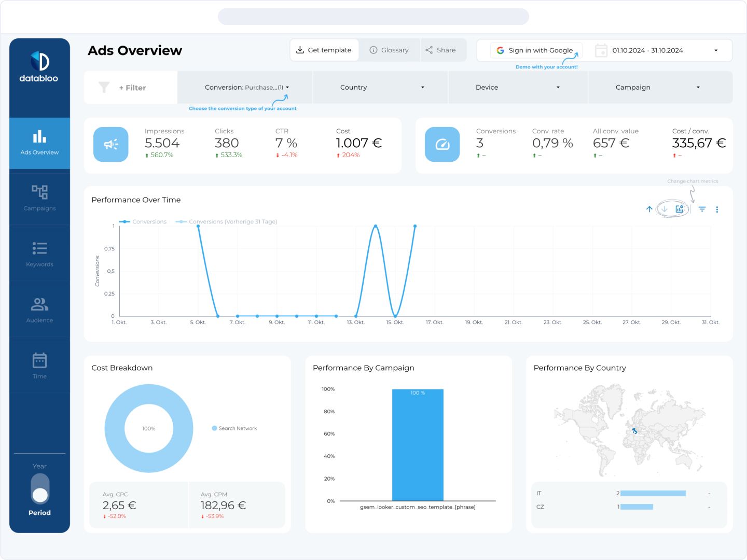This screenshot has height=560, width=747.
Task: Toggle between Year and Period
Action: point(39,489)
